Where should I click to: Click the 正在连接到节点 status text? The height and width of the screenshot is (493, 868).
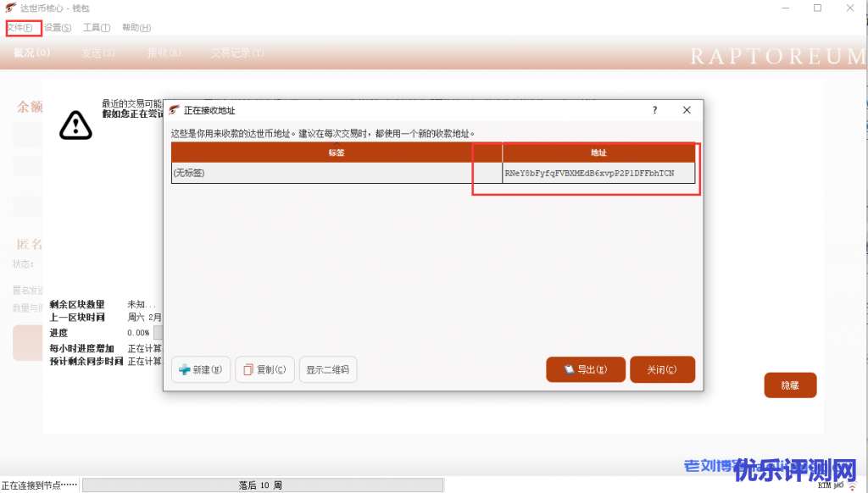tap(39, 485)
